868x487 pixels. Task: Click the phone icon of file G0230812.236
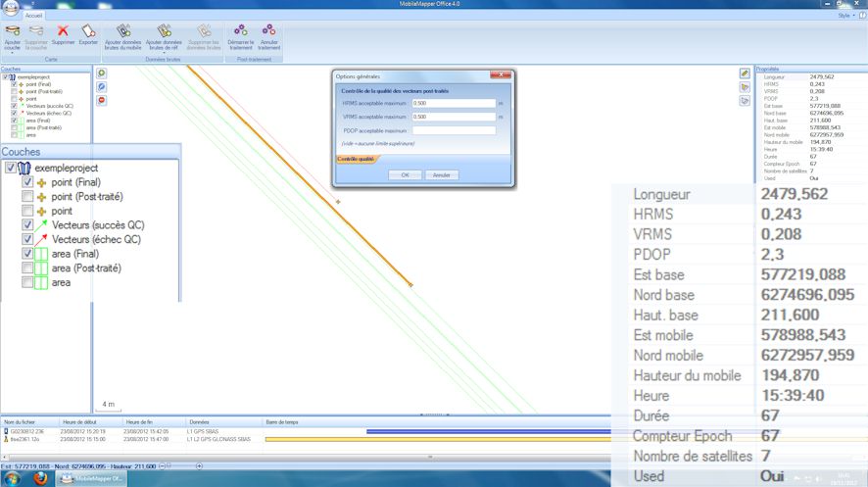(x=6, y=431)
